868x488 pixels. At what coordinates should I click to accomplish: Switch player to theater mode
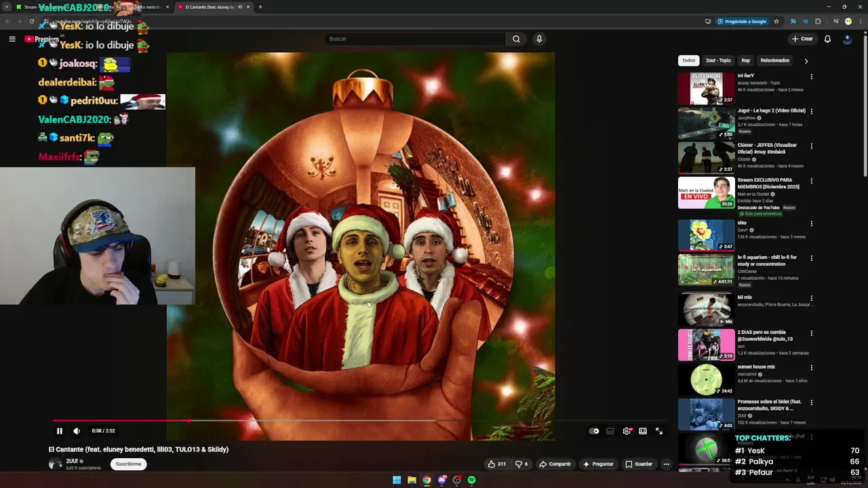[x=643, y=431]
